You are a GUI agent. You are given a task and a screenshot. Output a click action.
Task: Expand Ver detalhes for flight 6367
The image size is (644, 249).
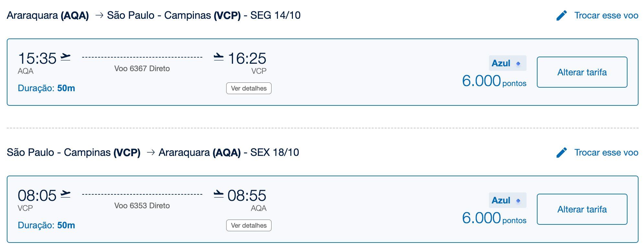(249, 88)
